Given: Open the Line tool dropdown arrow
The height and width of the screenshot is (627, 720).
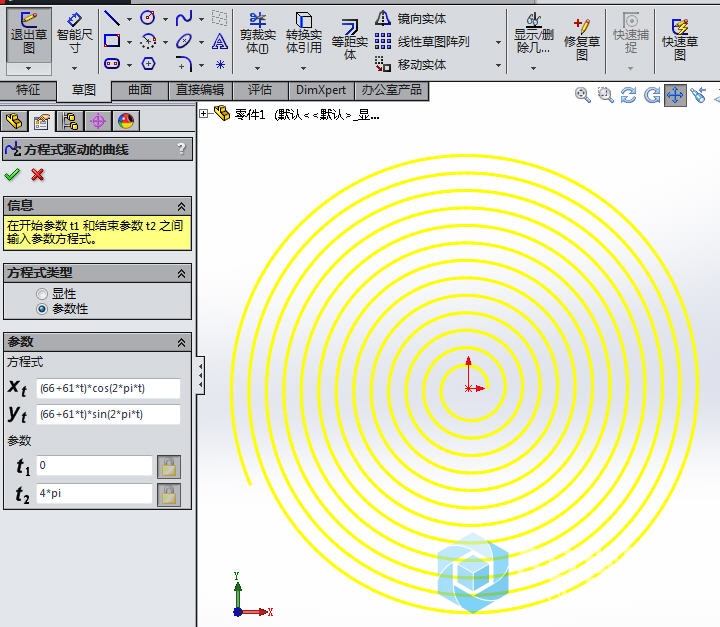Looking at the screenshot, I should 129,19.
